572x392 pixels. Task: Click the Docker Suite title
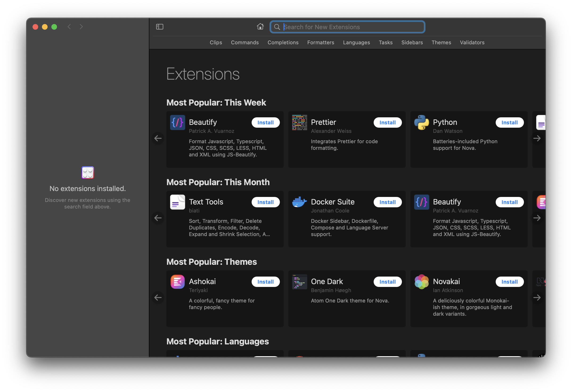(332, 202)
